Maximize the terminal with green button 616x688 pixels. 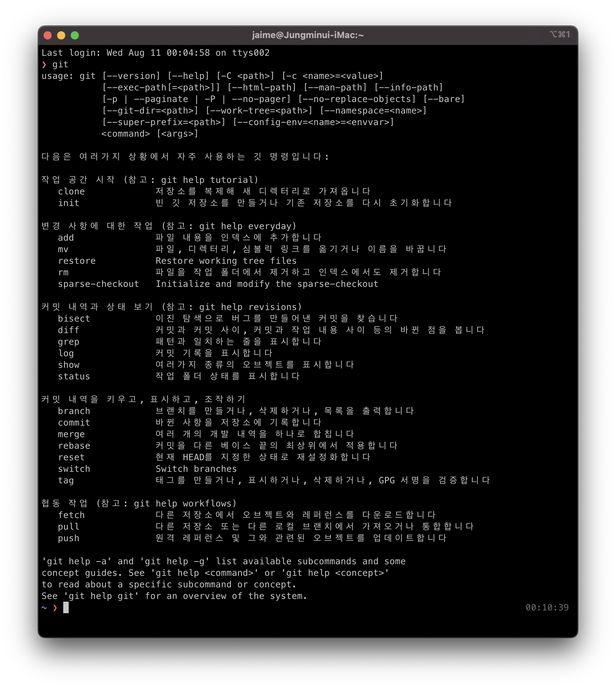tap(75, 35)
